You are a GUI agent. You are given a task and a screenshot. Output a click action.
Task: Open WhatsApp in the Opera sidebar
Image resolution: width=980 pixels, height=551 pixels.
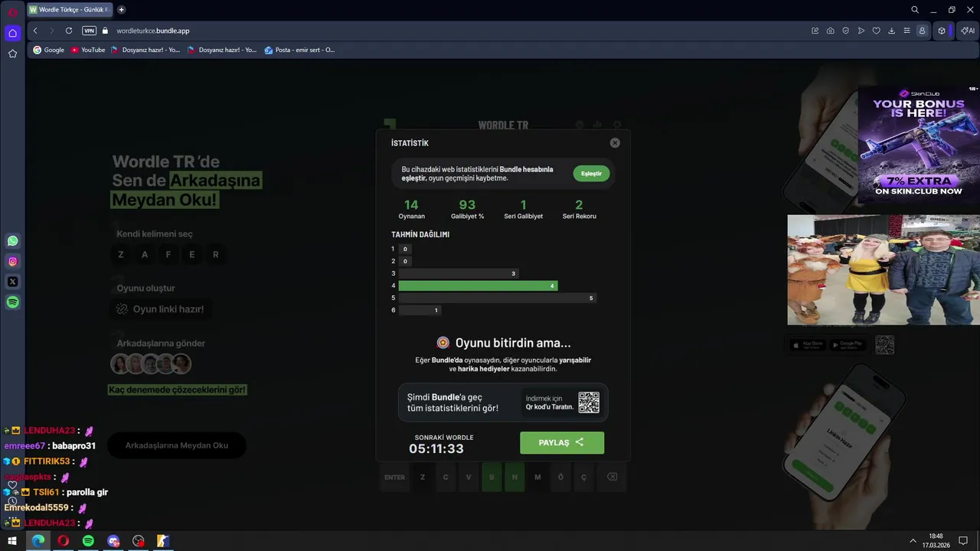click(12, 241)
